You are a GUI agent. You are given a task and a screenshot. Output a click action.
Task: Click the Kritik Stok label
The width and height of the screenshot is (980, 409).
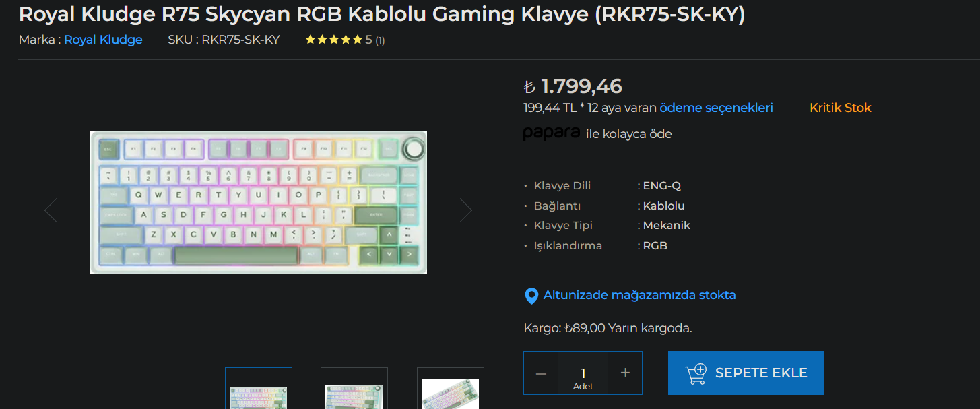tap(840, 108)
